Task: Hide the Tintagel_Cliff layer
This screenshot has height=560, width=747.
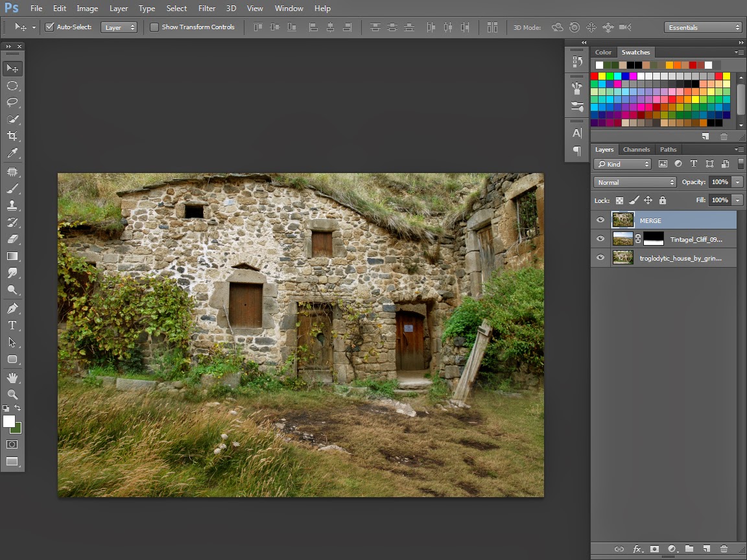Action: pos(600,239)
